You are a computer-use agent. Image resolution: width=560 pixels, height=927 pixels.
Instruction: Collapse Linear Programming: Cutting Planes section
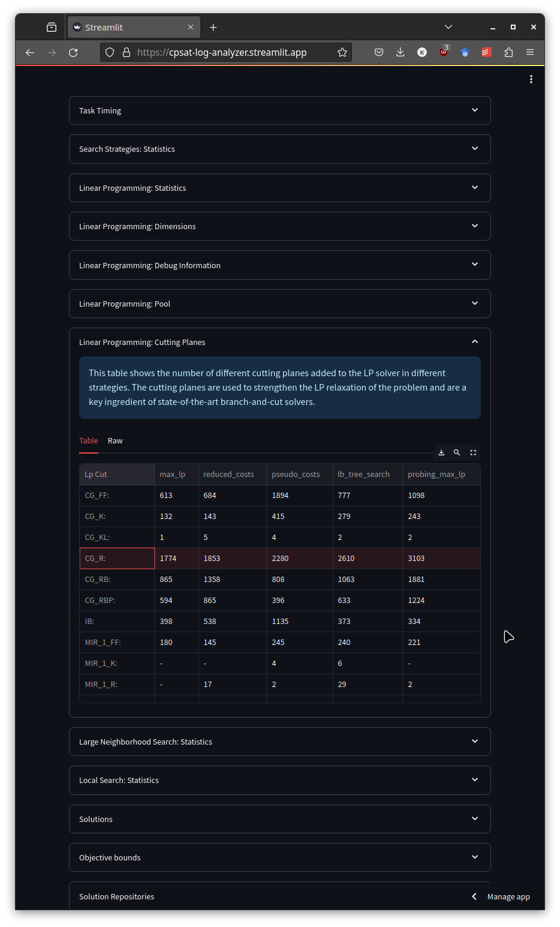pyautogui.click(x=280, y=342)
